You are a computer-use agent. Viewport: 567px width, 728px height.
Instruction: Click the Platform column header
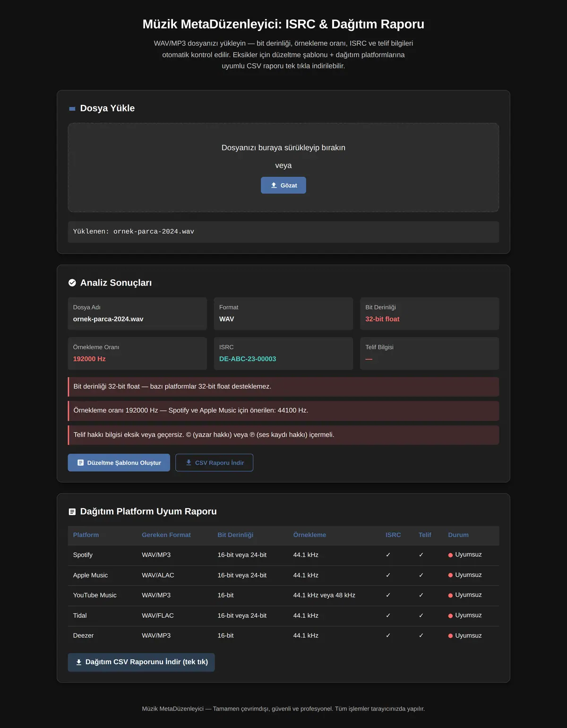click(x=86, y=535)
